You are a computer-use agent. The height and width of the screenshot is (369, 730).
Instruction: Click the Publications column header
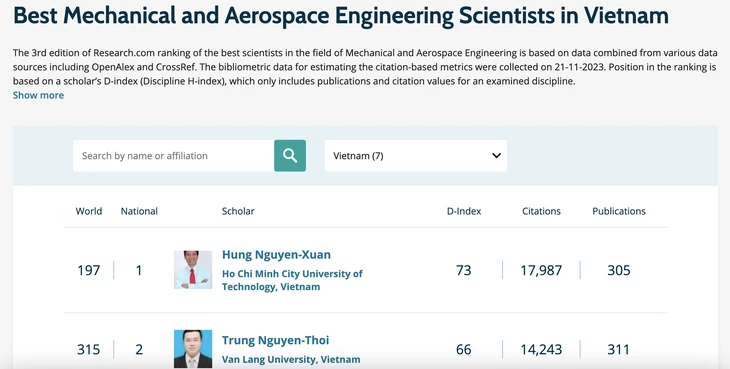pyautogui.click(x=619, y=211)
